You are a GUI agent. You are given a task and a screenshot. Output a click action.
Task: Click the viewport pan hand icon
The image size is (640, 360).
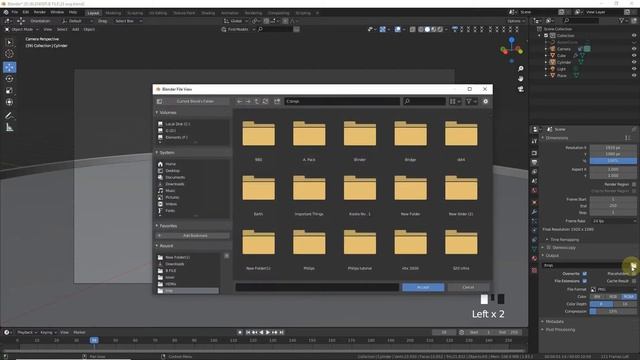pyautogui.click(x=520, y=78)
